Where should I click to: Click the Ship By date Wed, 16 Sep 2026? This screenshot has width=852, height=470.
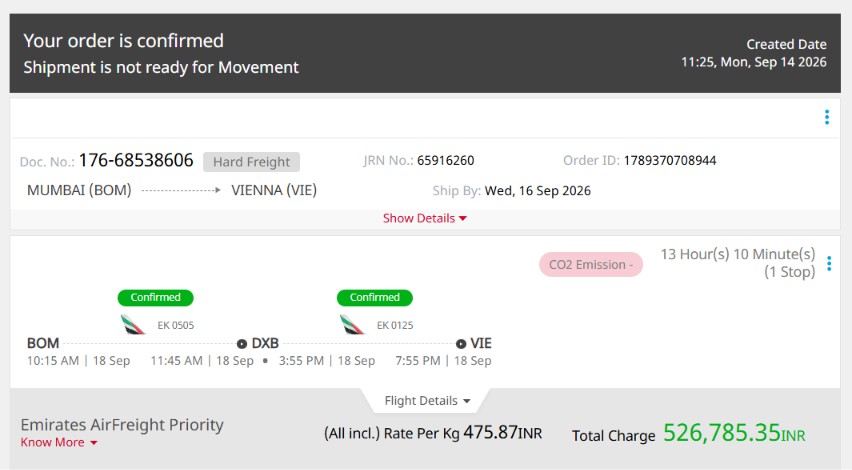537,191
